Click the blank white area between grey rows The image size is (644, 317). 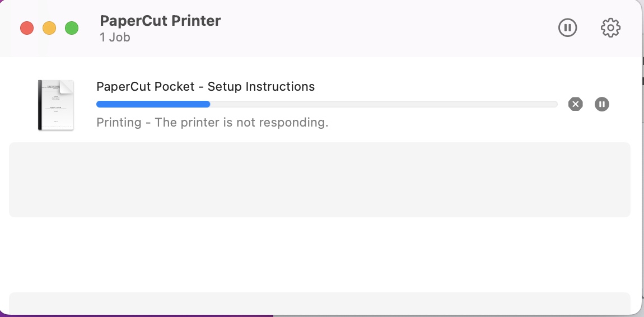pyautogui.click(x=320, y=255)
